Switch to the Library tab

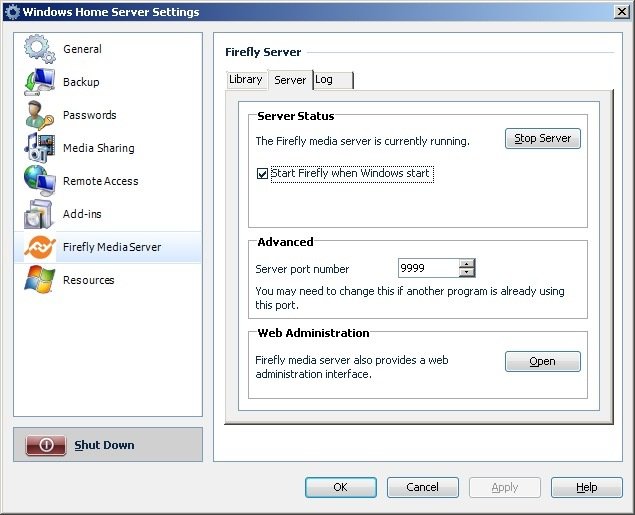(245, 79)
